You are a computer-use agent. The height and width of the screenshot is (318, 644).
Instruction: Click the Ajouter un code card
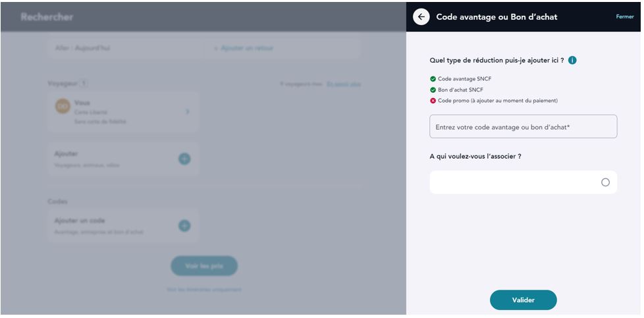(112, 226)
